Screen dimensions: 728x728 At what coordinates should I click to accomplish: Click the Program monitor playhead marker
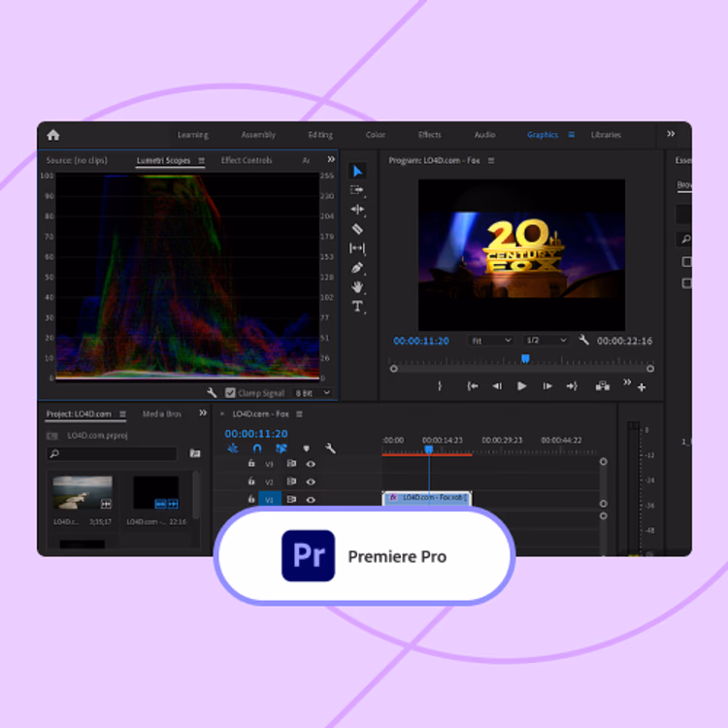tap(525, 358)
